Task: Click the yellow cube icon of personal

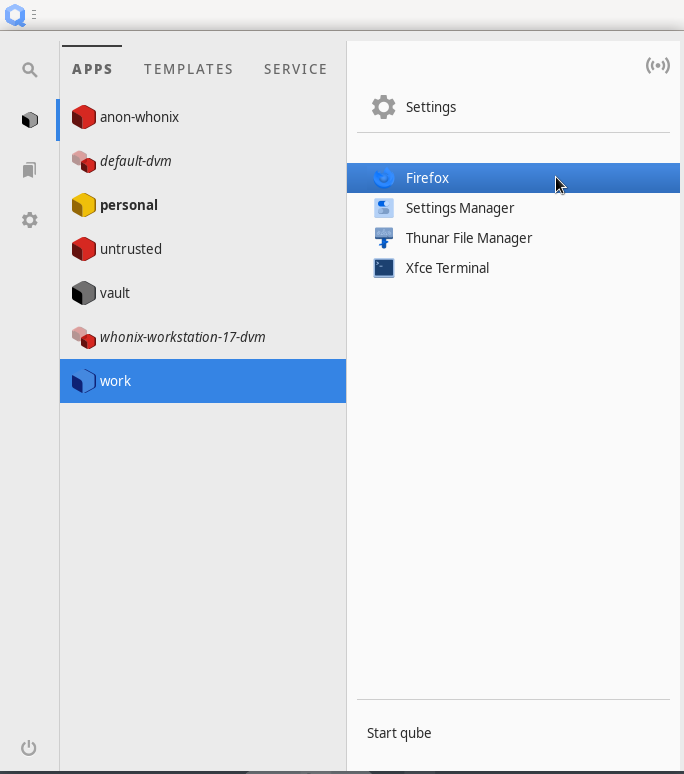Action: click(x=83, y=205)
